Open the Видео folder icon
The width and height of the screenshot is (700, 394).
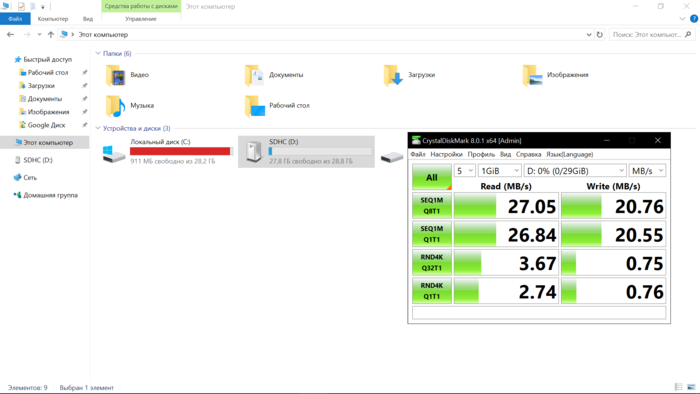coord(115,75)
